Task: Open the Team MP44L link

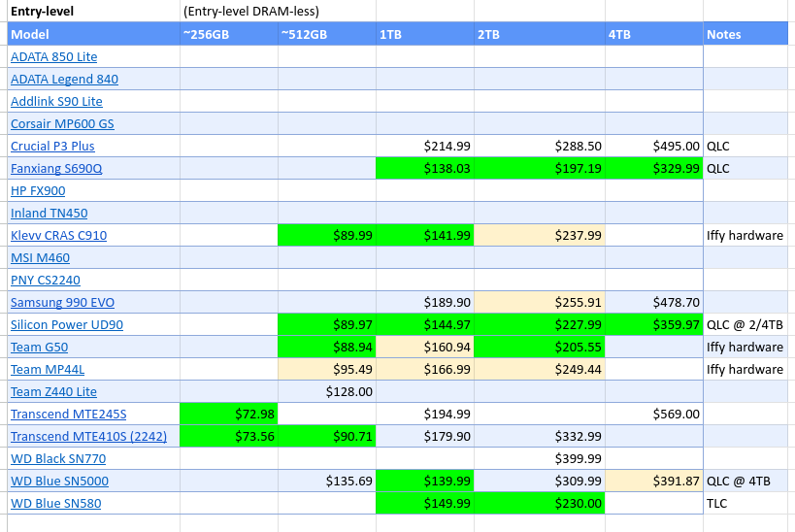Action: (x=48, y=369)
